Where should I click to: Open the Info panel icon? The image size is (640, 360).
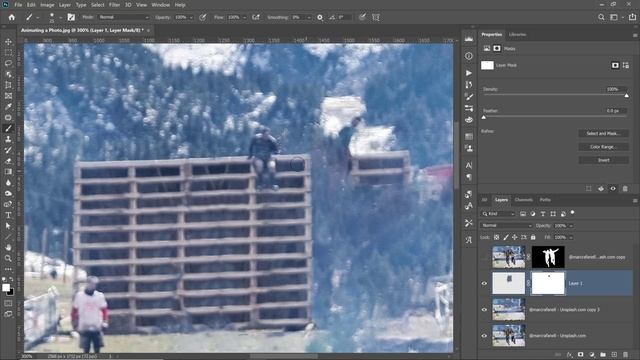tap(469, 56)
